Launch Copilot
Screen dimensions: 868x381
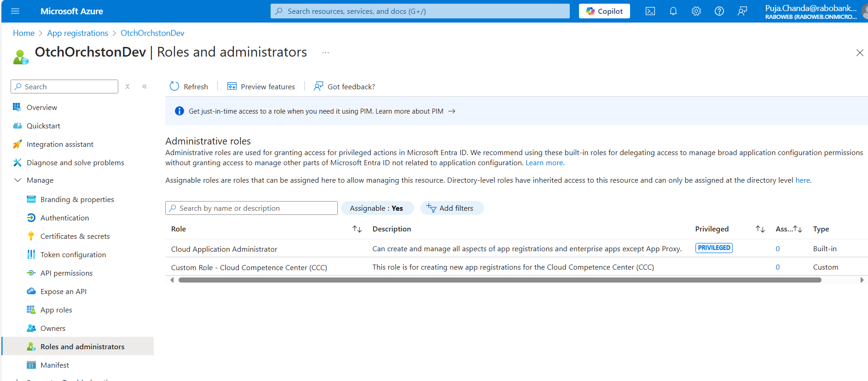(604, 11)
